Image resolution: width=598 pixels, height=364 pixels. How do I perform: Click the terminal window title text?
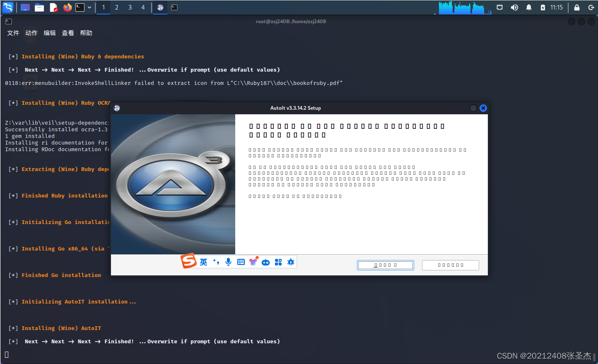pyautogui.click(x=291, y=22)
